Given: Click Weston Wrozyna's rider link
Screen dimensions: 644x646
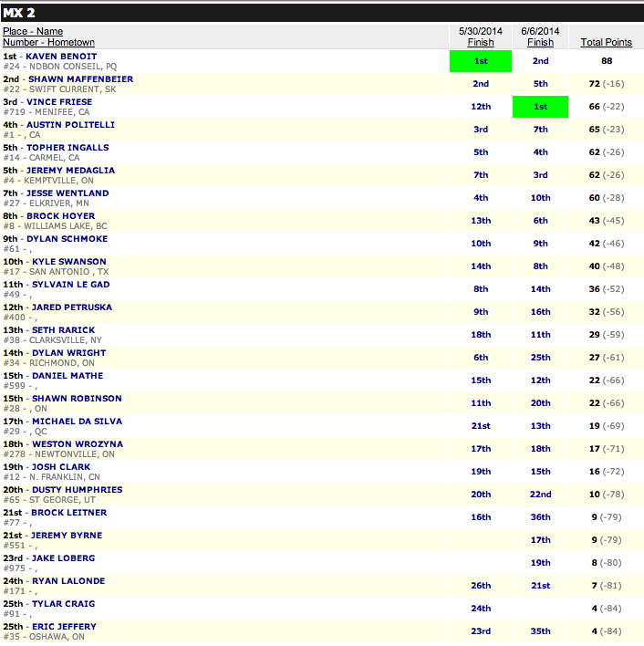Looking at the screenshot, I should 78,444.
